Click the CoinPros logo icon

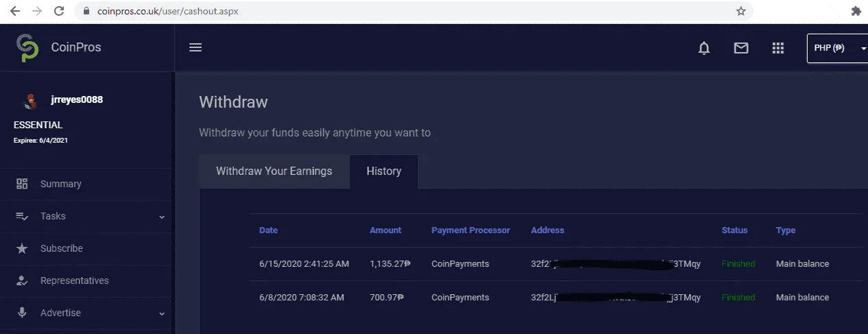point(27,47)
